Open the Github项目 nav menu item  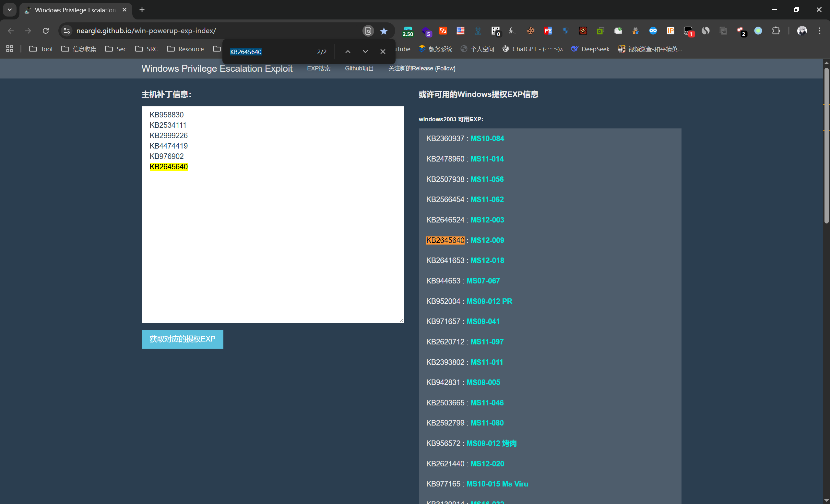(359, 68)
